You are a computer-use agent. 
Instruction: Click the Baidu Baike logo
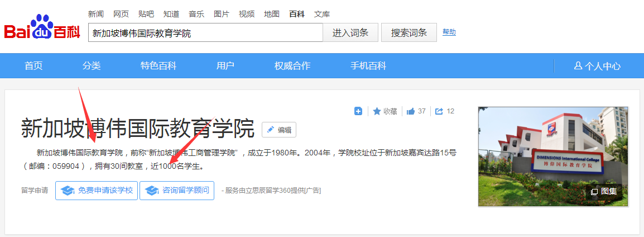point(42,27)
